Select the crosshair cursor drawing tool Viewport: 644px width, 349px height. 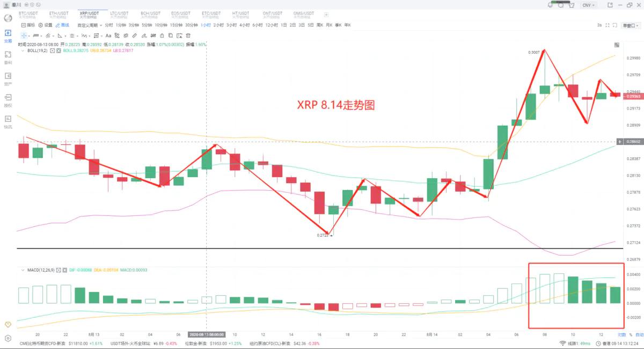pos(24,35)
